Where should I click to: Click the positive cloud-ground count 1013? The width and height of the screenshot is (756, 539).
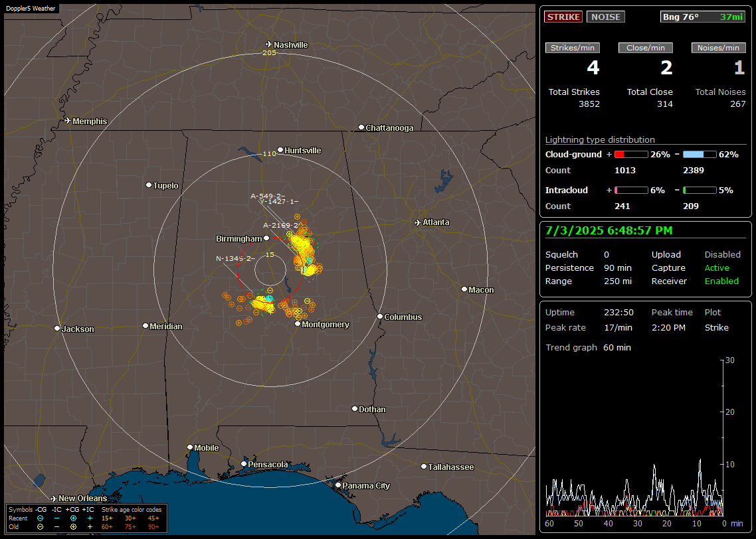click(x=625, y=171)
